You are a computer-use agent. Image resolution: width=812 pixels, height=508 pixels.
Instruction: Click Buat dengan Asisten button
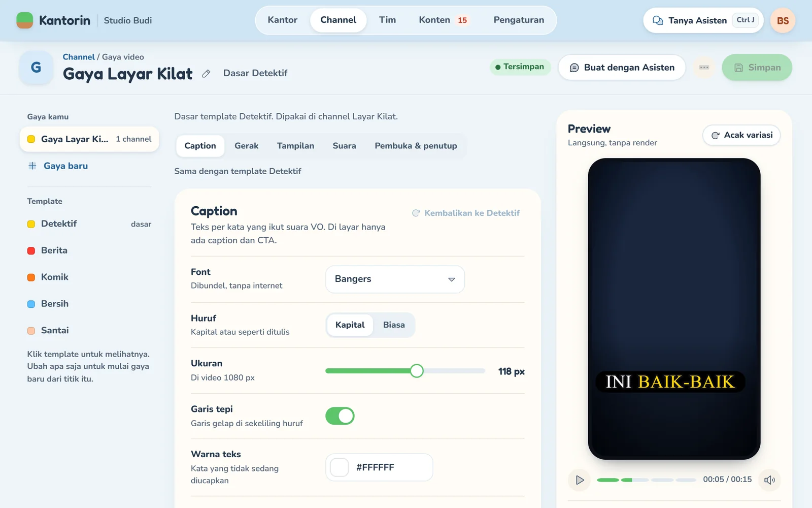click(x=622, y=68)
